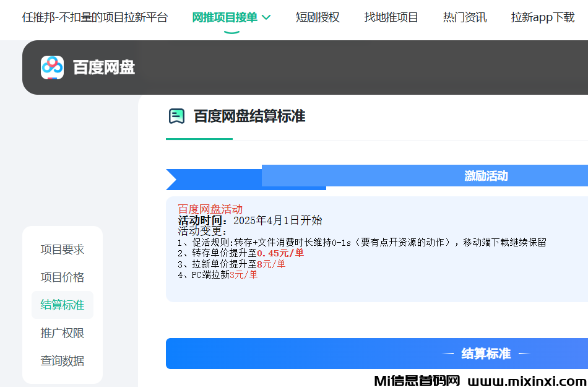Open 推广权限 in the sidebar
This screenshot has height=387, width=588.
point(63,333)
